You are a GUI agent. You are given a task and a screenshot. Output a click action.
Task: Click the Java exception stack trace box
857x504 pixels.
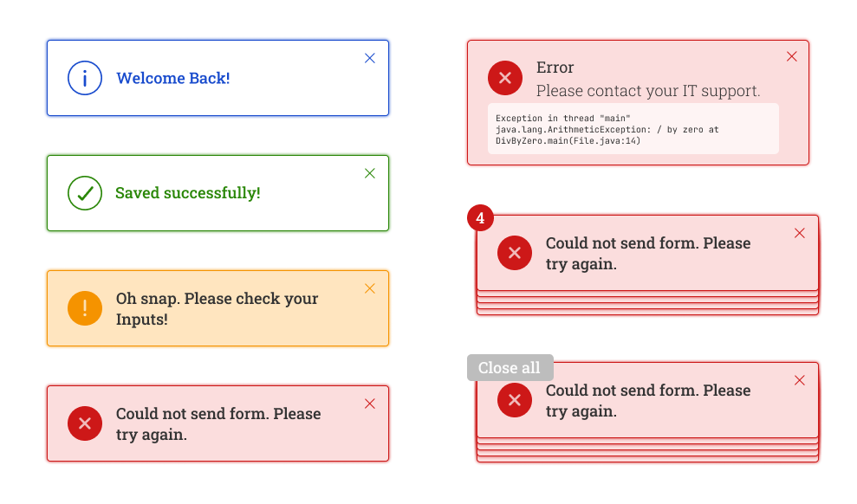click(633, 129)
